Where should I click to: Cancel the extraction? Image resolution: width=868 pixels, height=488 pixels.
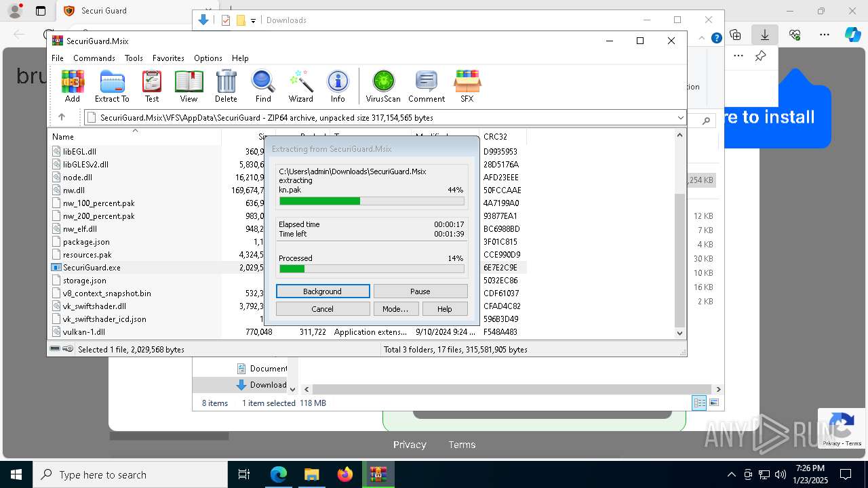323,308
